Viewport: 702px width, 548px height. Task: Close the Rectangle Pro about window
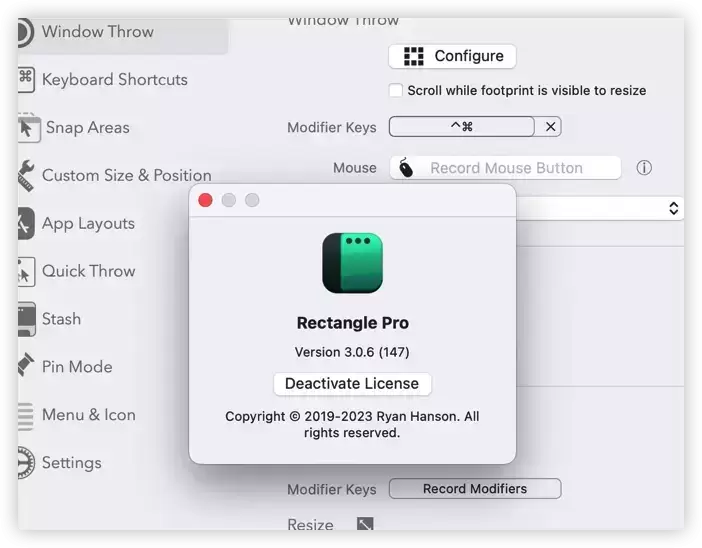205,200
